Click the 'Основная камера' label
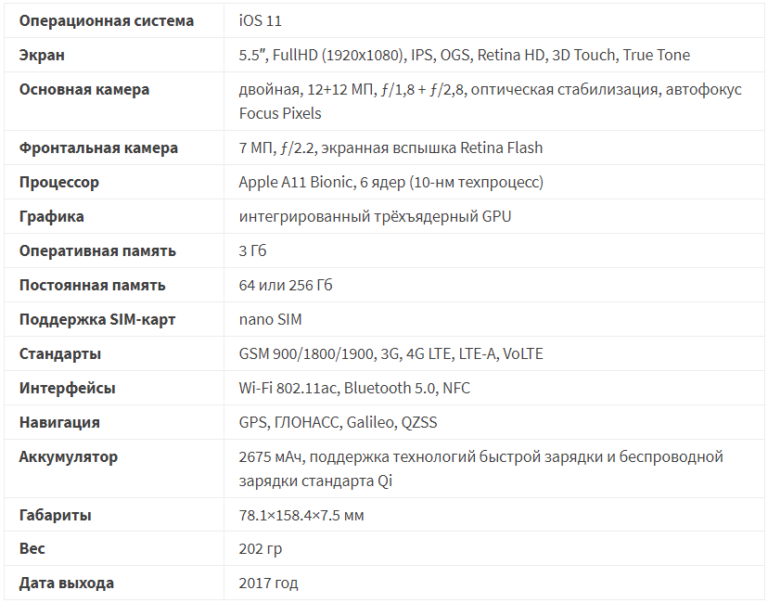The image size is (768, 603). (x=84, y=90)
